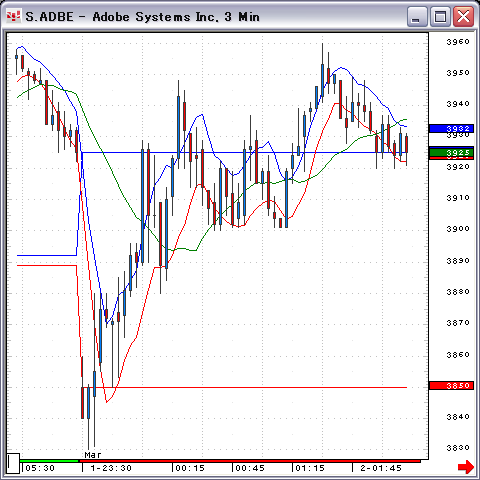Maximize the S.ADBE chart window
This screenshot has height=480, width=480.
click(440, 17)
